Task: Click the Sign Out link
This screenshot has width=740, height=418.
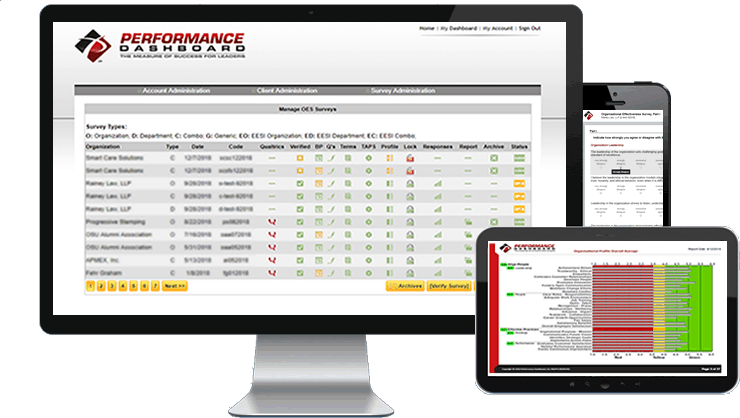Action: click(x=530, y=28)
